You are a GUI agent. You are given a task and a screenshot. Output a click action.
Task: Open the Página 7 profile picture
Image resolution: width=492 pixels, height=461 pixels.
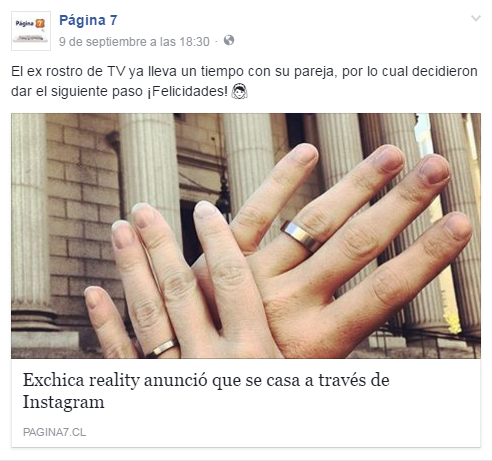pos(31,31)
